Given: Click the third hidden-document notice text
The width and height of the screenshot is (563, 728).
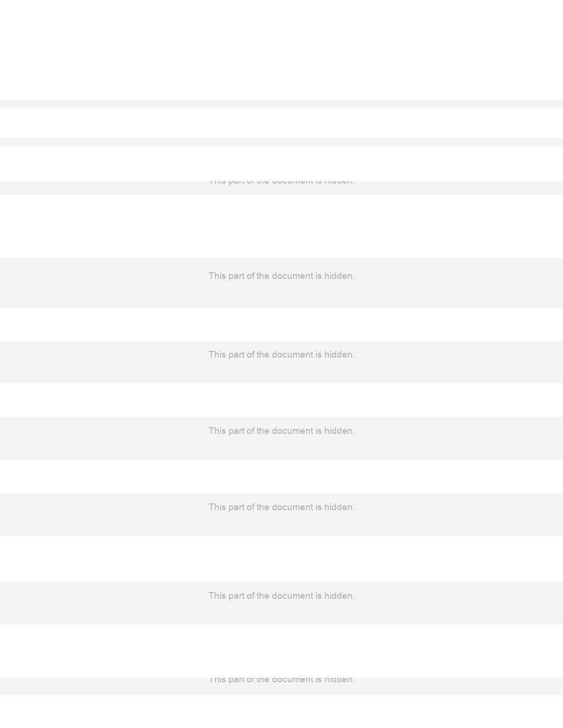Looking at the screenshot, I should tap(281, 355).
